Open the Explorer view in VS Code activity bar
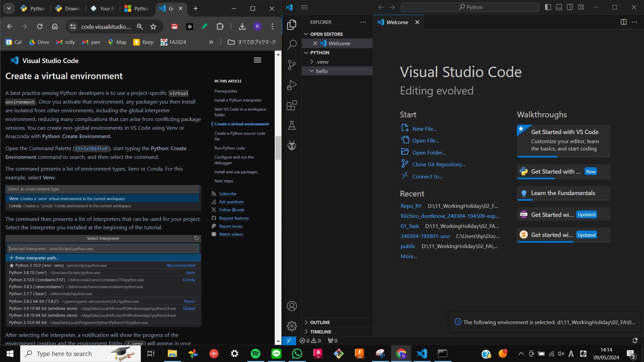Viewport: 644px width, 362px height. click(x=292, y=25)
